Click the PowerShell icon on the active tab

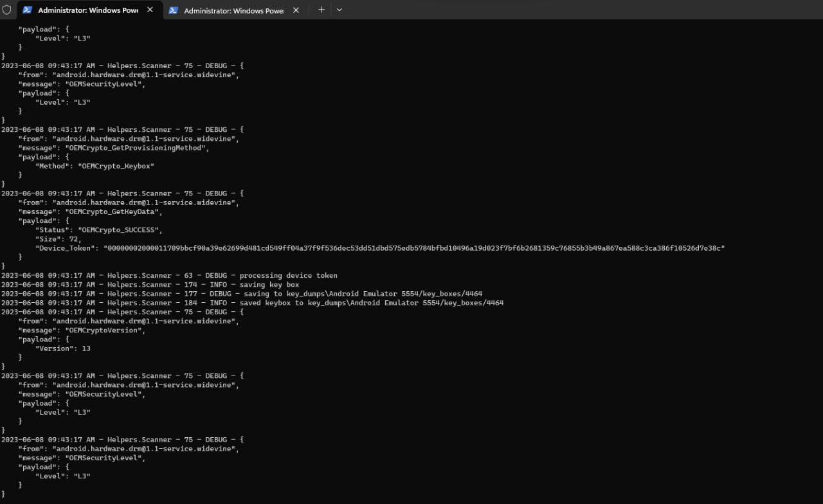pyautogui.click(x=28, y=10)
